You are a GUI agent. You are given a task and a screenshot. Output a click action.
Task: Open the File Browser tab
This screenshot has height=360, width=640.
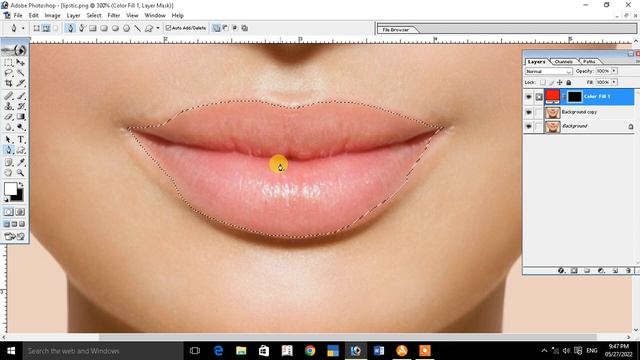click(396, 30)
